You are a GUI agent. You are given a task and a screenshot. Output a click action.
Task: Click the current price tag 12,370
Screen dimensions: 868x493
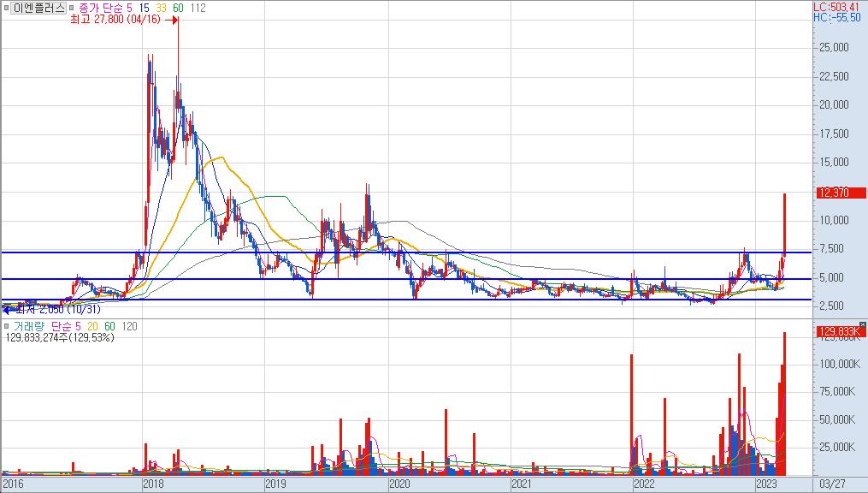[841, 193]
